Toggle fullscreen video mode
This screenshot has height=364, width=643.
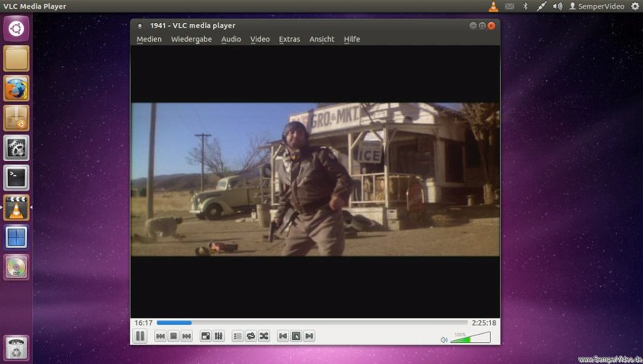pos(205,336)
